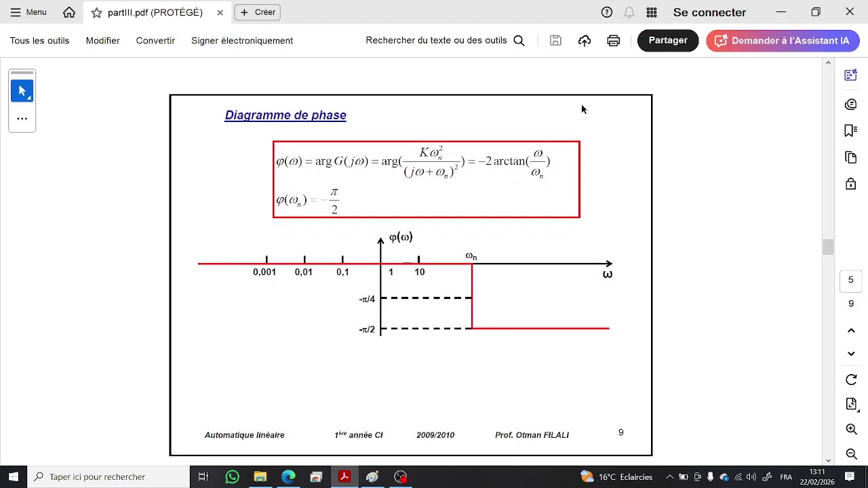Zoom in with the plus magnifier
This screenshot has width=868, height=488.
[851, 429]
